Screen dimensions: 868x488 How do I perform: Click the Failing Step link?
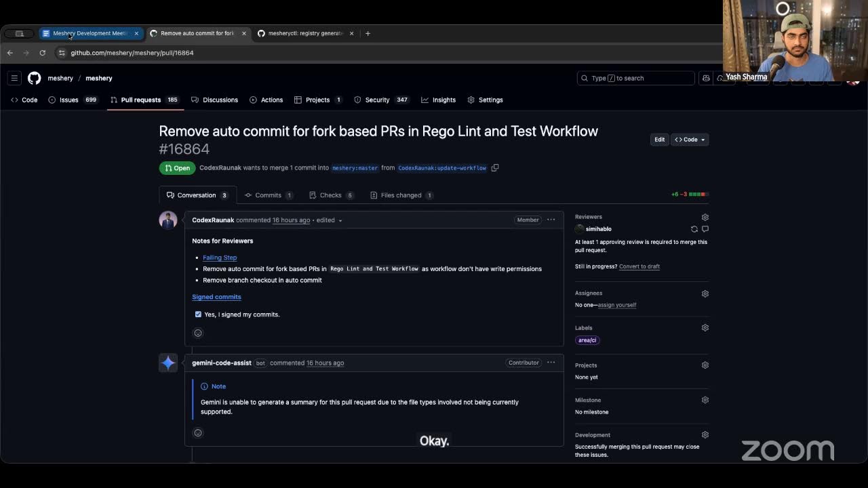coord(220,258)
